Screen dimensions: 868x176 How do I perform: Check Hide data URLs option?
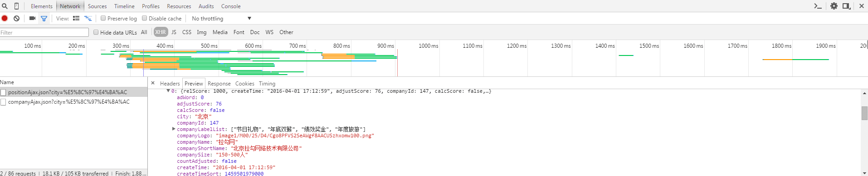(96, 32)
